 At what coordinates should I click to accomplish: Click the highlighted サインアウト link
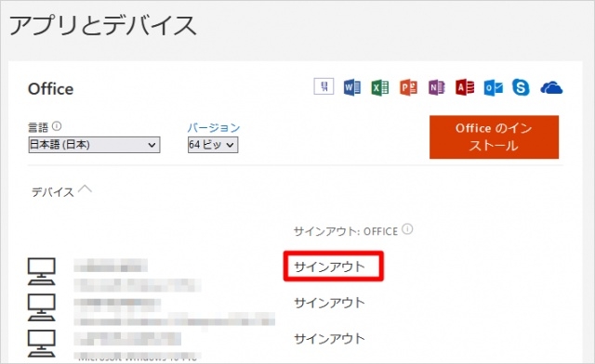point(329,266)
